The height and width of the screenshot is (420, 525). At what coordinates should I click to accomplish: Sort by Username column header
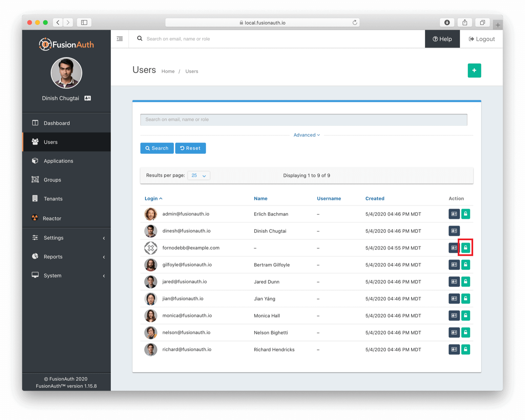click(x=329, y=199)
